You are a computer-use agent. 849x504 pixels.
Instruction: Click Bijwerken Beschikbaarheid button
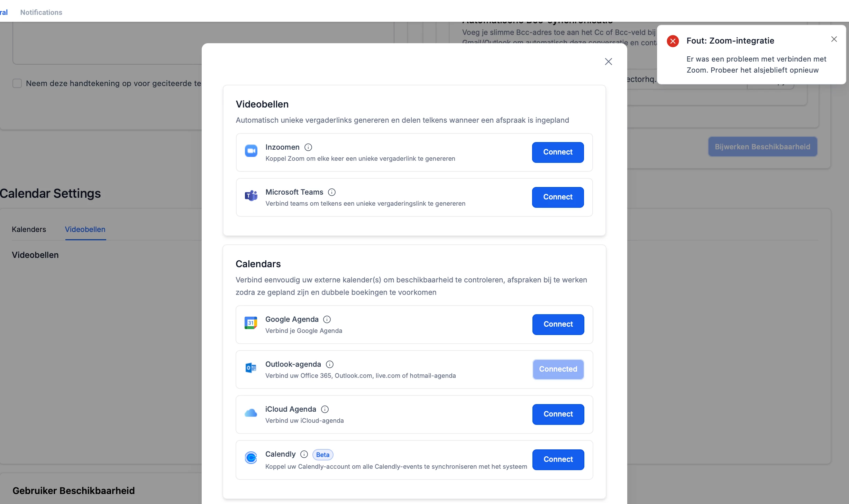763,147
